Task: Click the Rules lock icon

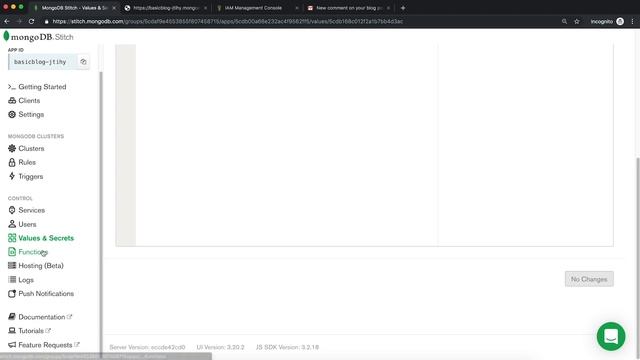Action: (12, 162)
